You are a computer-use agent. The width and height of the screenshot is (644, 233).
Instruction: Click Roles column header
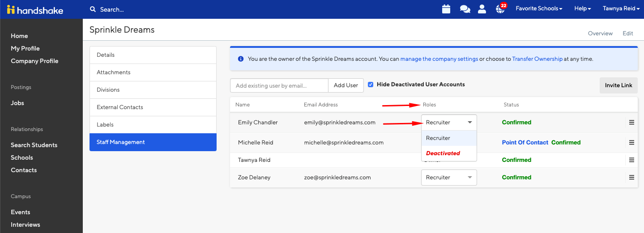coord(429,105)
